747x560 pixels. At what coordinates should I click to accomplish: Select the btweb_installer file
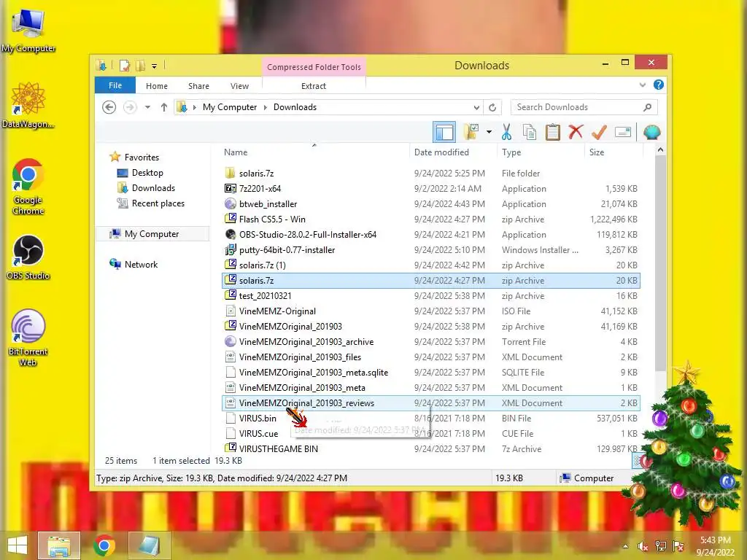(431, 204)
